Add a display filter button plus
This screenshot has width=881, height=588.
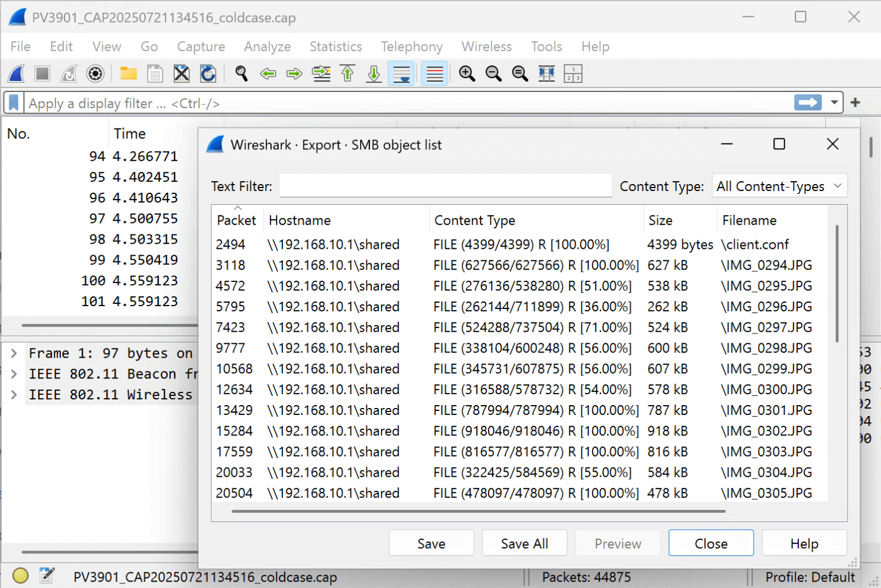click(x=856, y=102)
